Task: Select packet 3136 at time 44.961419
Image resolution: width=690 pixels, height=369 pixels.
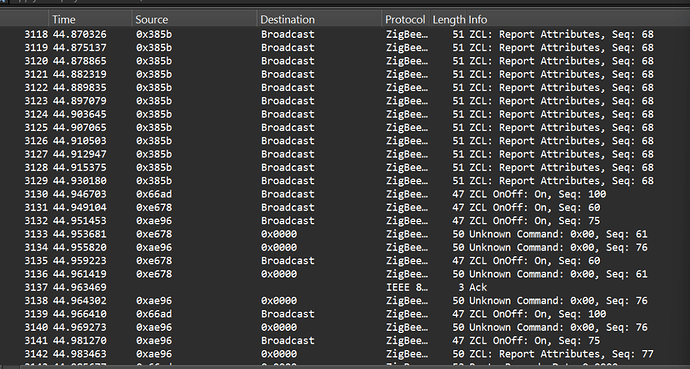Action: click(x=345, y=274)
